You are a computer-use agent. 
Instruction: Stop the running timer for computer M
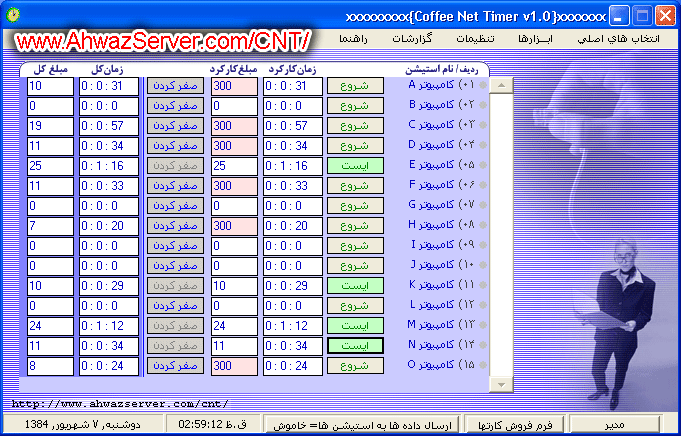point(355,326)
